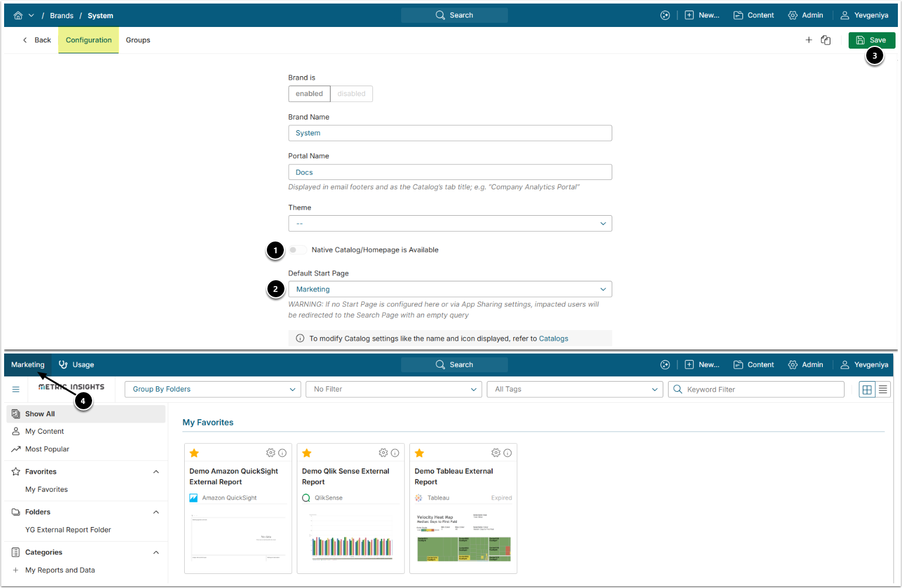902x588 pixels.
Task: Open Admin menu in top configuration bar
Action: pyautogui.click(x=806, y=15)
